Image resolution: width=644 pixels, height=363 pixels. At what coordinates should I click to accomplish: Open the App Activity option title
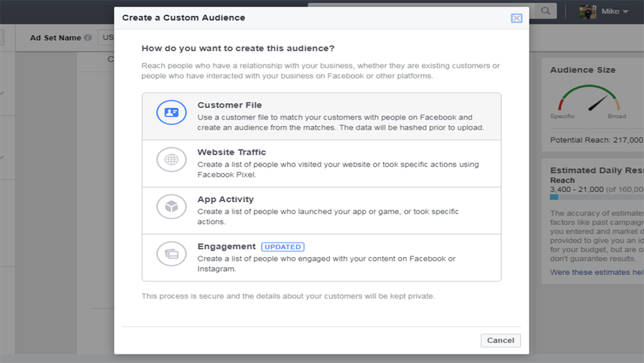click(225, 199)
